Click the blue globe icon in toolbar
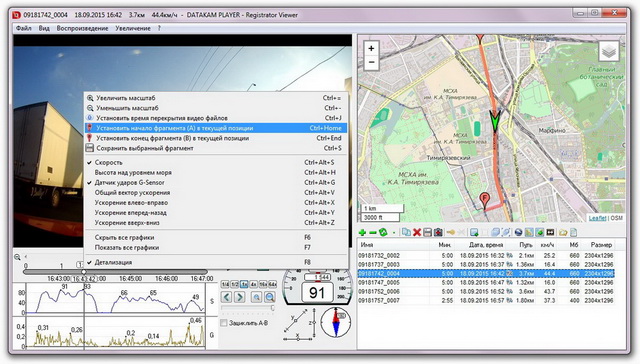The height and width of the screenshot is (364, 640). tap(518, 233)
